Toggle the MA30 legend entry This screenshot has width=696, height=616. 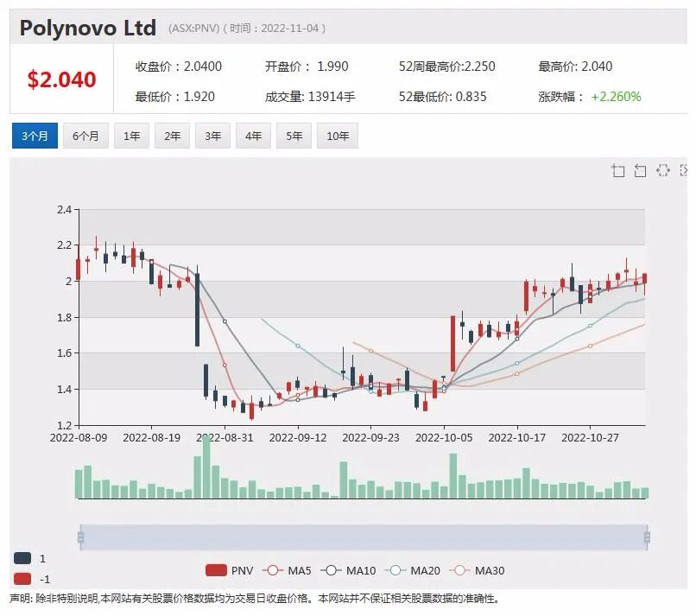pos(478,571)
